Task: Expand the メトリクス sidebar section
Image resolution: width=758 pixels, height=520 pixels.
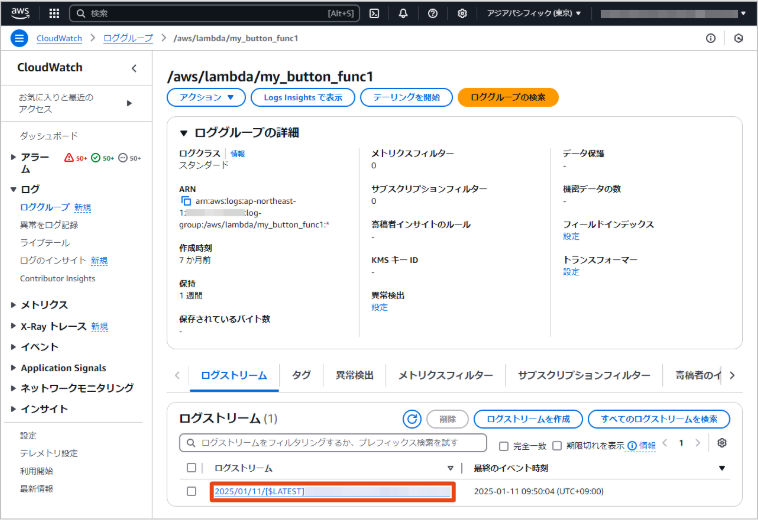Action: (x=13, y=304)
